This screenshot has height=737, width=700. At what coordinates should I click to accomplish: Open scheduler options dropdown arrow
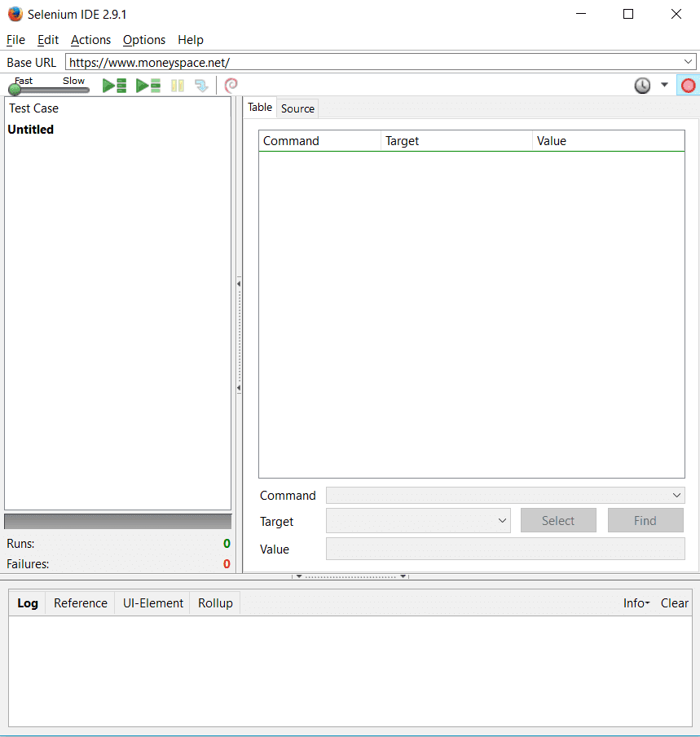pos(664,85)
